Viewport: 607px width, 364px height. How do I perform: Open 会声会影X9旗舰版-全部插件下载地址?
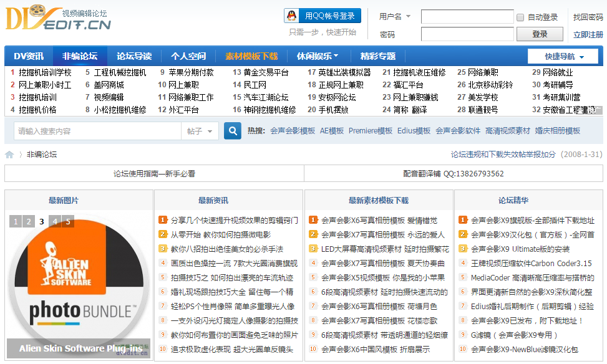point(532,221)
